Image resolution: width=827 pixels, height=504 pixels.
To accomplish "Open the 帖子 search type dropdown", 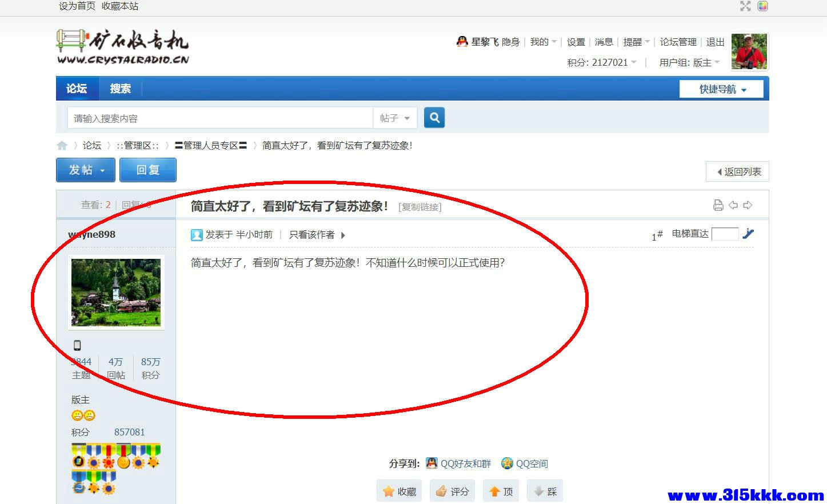I will 395,118.
